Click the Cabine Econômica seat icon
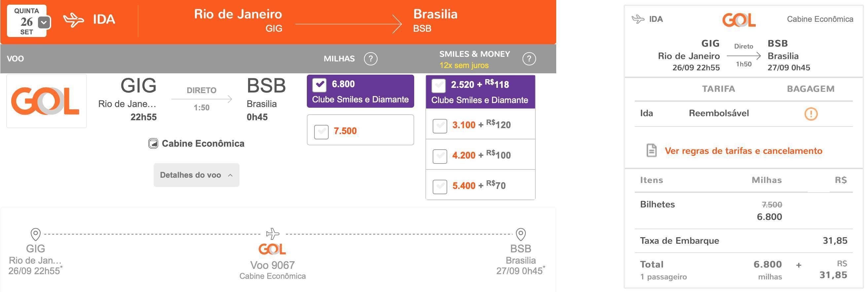868x292 pixels. 153,143
